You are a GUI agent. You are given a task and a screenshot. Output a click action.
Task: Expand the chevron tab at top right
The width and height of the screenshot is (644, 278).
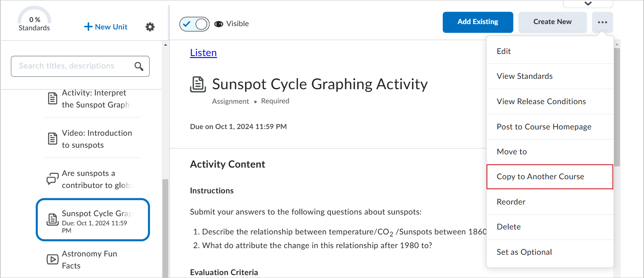click(x=588, y=4)
